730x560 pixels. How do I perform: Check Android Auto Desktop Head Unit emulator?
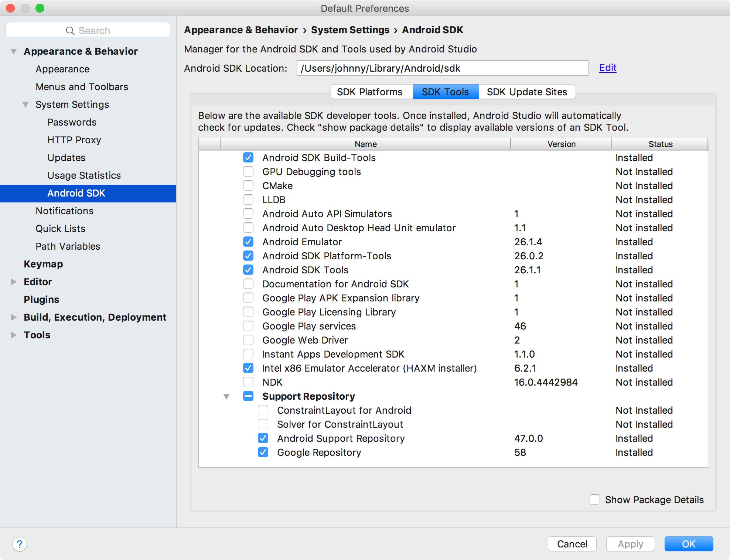(x=248, y=228)
